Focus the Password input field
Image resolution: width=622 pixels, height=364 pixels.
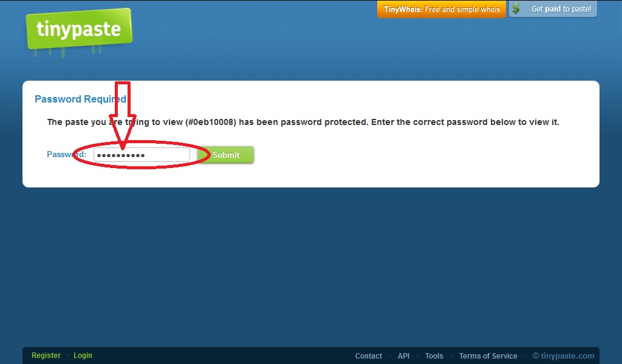142,155
